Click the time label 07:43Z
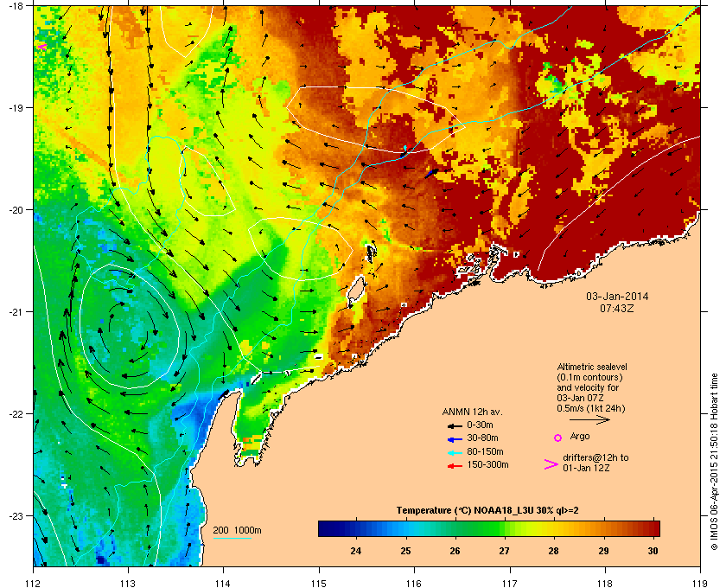 [x=617, y=308]
